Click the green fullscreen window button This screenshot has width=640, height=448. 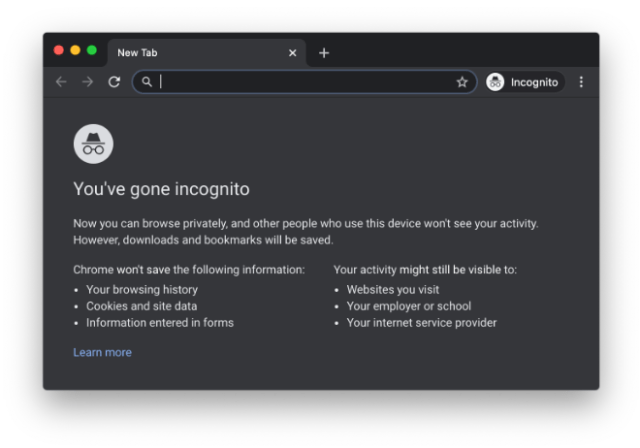pos(92,50)
